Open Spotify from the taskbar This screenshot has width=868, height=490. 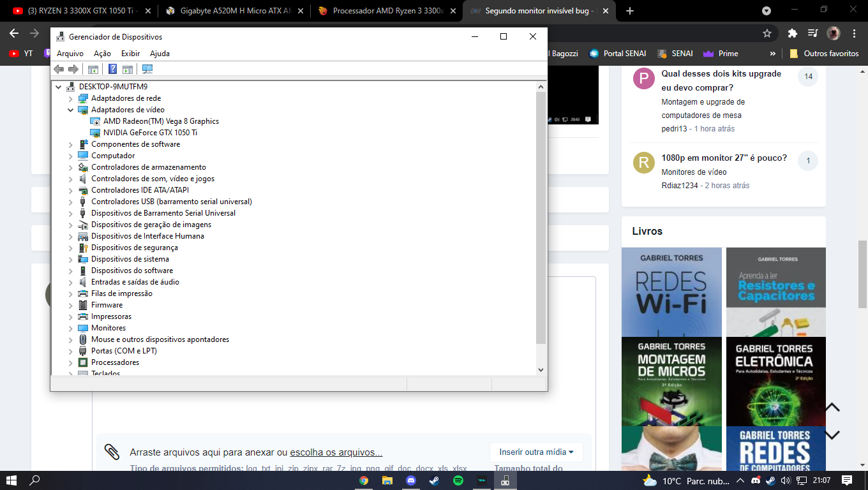(x=458, y=480)
